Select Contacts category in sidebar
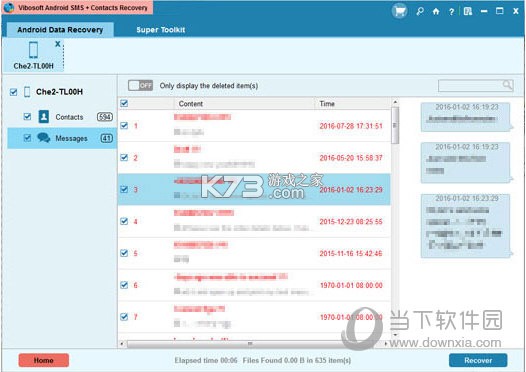 click(62, 117)
